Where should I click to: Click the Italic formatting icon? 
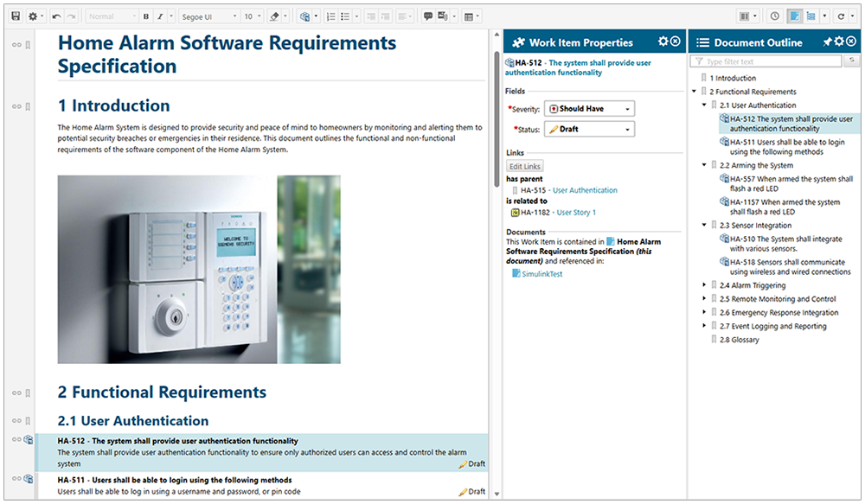[160, 15]
